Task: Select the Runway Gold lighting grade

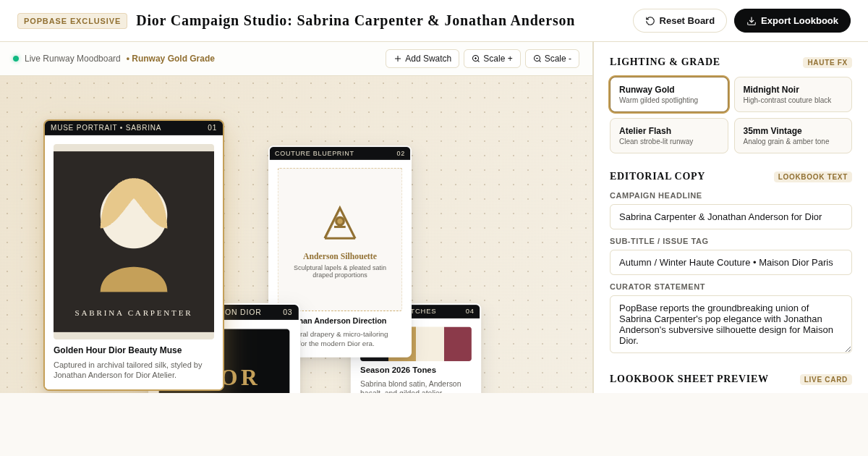Action: coord(669,95)
